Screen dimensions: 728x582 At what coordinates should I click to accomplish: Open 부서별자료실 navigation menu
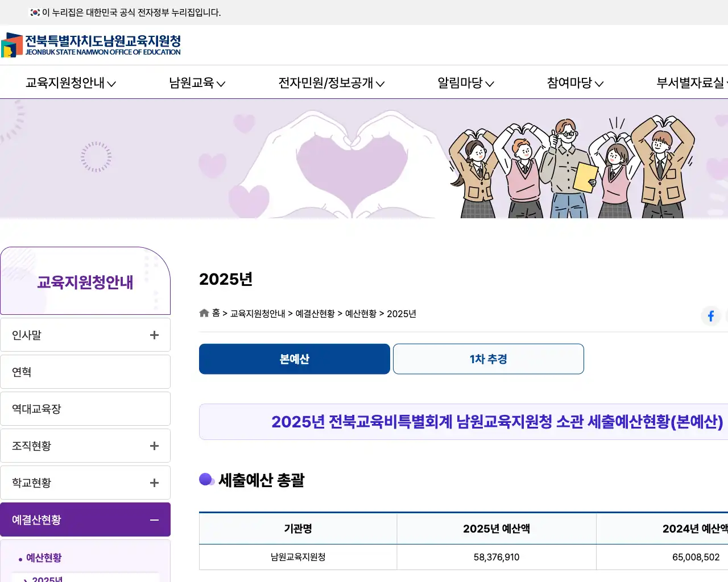pos(690,83)
